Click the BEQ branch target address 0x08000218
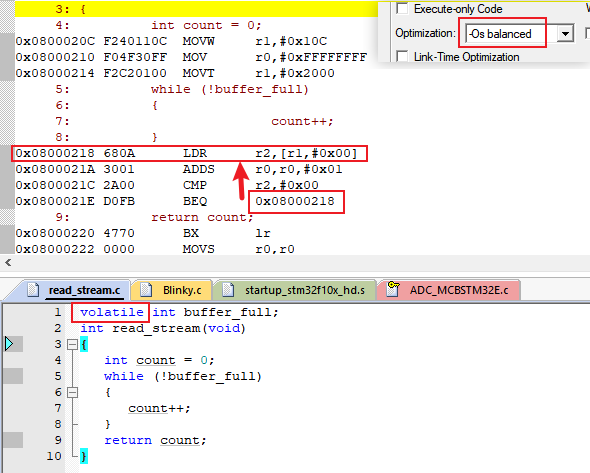Viewport: 590px width, 473px height. coord(295,201)
